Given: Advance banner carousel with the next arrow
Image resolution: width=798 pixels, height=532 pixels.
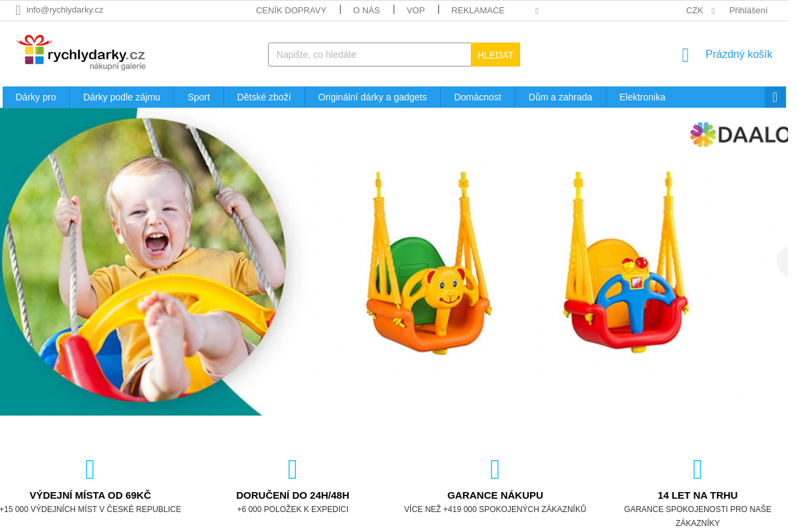Looking at the screenshot, I should (x=783, y=261).
